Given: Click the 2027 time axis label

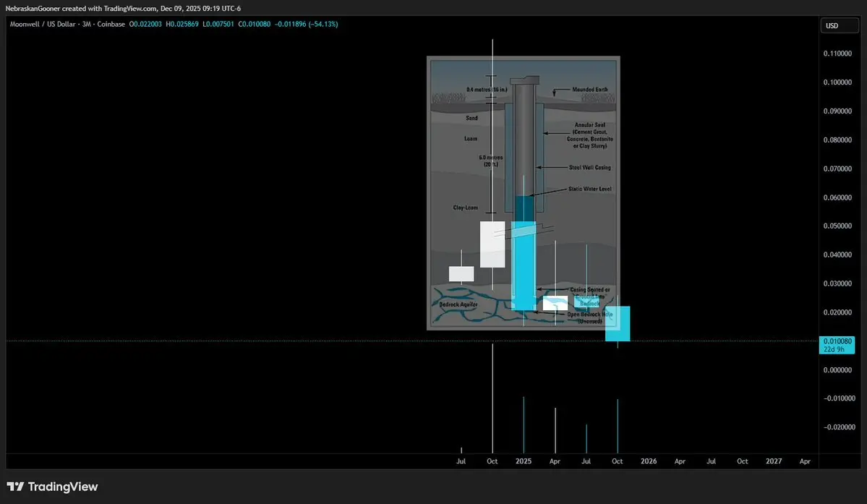Looking at the screenshot, I should tap(774, 461).
